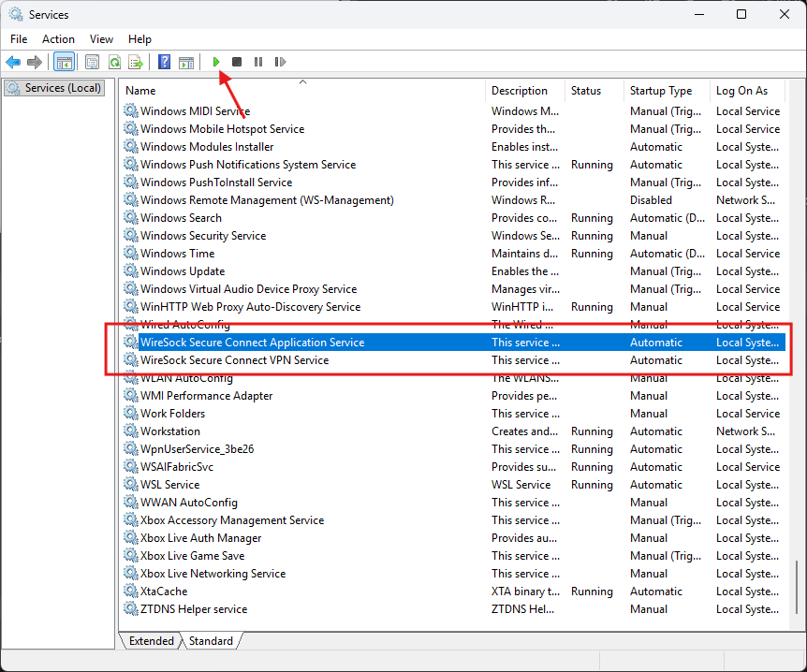This screenshot has width=807, height=672.
Task: Open service properties from the toolbar
Action: pos(90,62)
